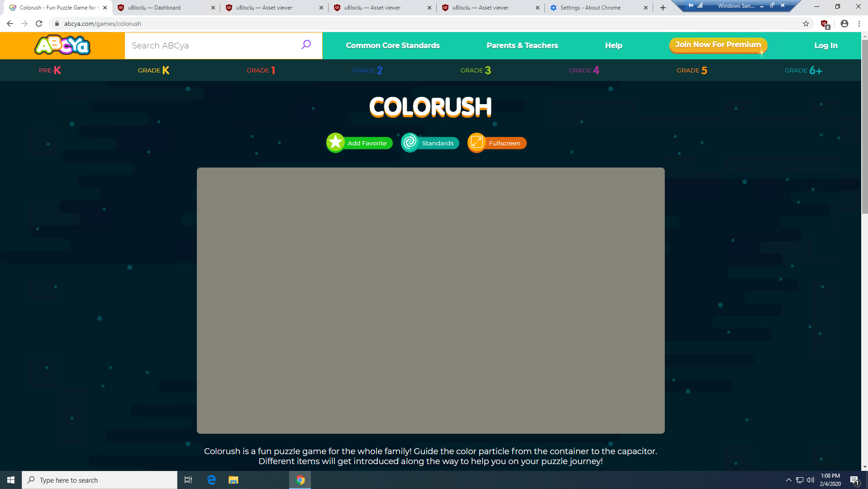Click the ABCya logo
868x489 pixels.
pyautogui.click(x=62, y=45)
